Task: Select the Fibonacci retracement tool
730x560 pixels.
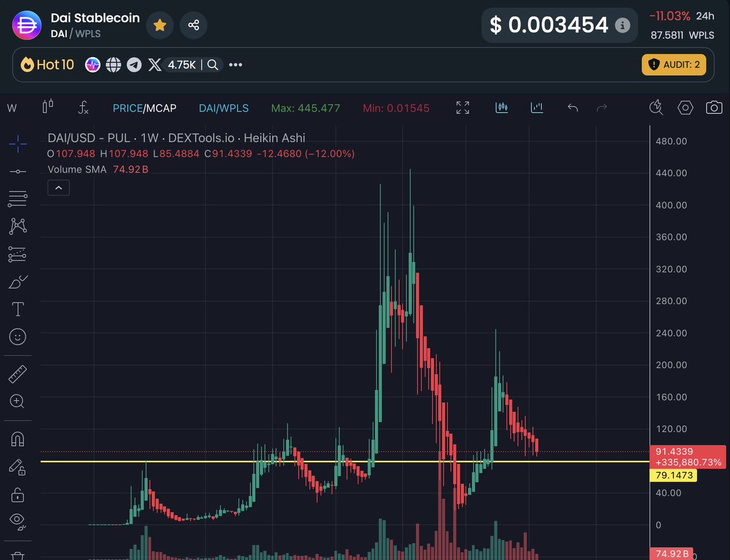Action: point(18,198)
